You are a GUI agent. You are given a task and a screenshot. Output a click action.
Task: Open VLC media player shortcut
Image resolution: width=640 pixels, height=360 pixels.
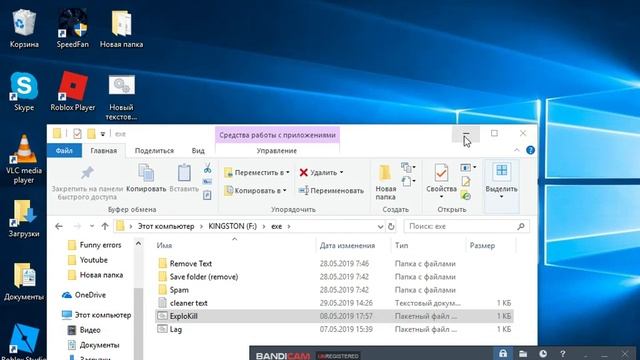click(24, 159)
